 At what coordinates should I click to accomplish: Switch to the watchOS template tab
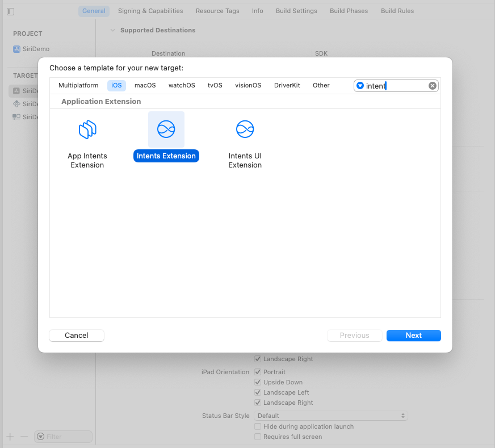point(182,85)
